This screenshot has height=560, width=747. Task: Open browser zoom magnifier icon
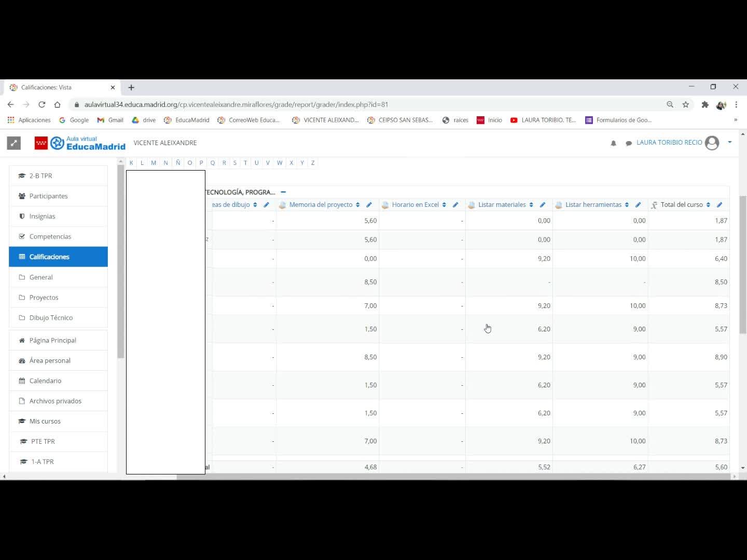(670, 104)
